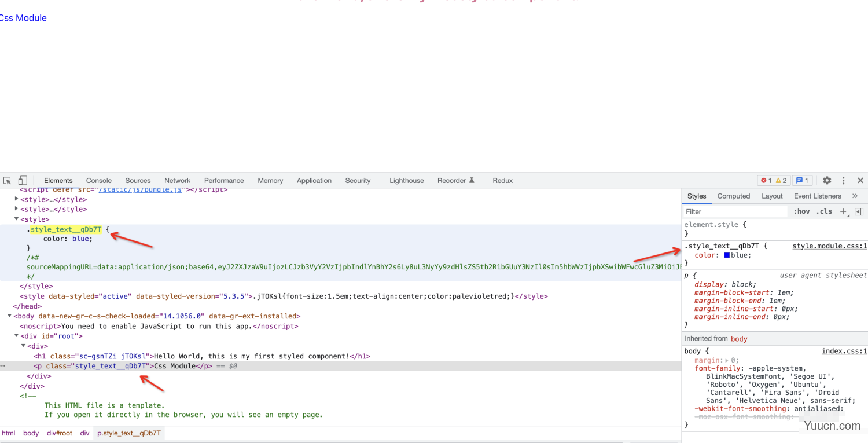Focus the Styles Filter input field
868x443 pixels.
coord(735,212)
